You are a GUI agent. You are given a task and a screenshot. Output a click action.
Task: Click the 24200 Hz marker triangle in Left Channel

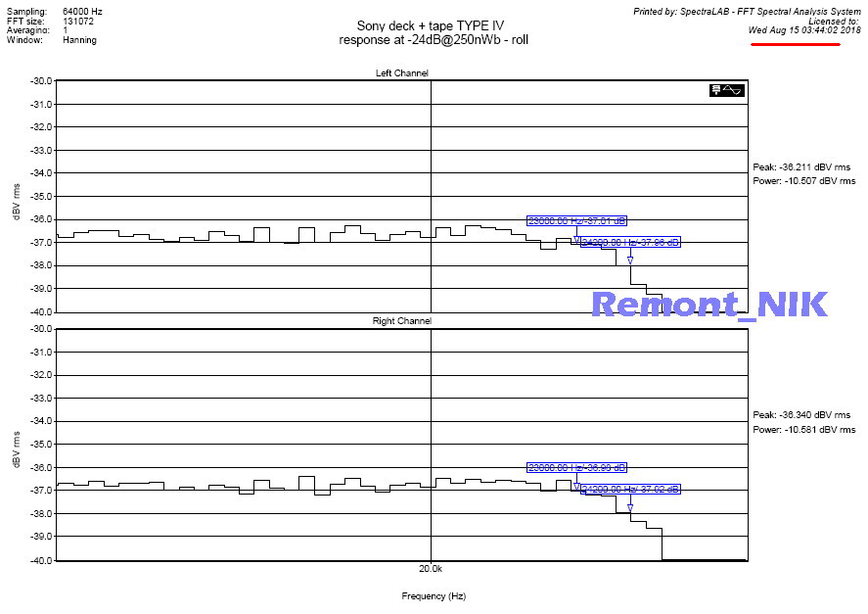click(630, 260)
